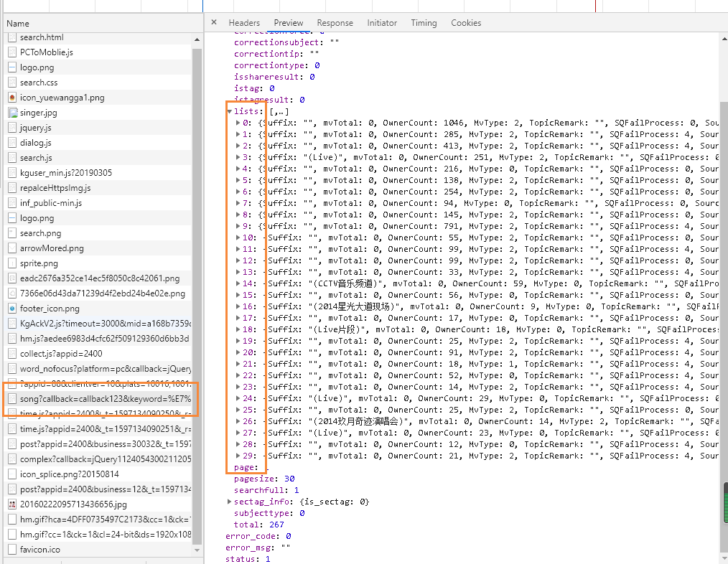The height and width of the screenshot is (564, 728).
Task: Select hm.gif?cc=1&ck=1 request
Action: coord(98,535)
